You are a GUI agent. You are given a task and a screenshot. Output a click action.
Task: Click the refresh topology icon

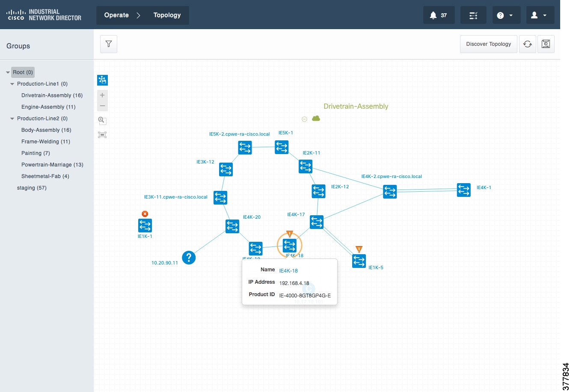pos(528,44)
